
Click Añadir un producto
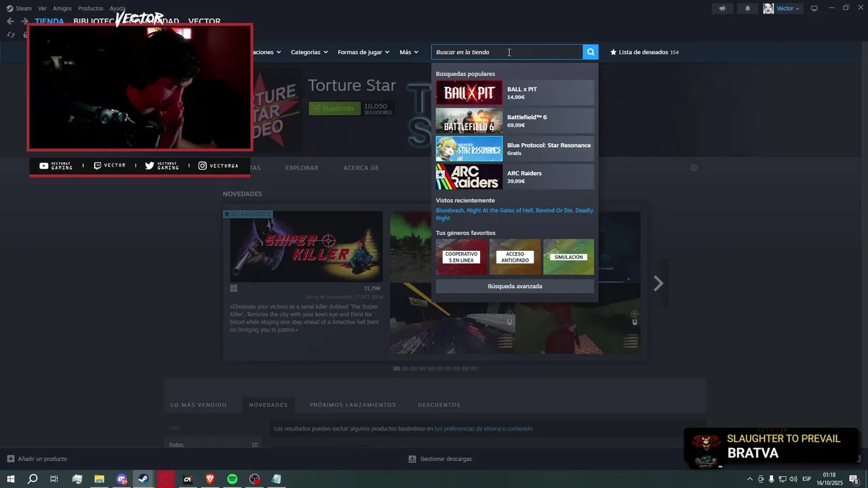click(42, 459)
